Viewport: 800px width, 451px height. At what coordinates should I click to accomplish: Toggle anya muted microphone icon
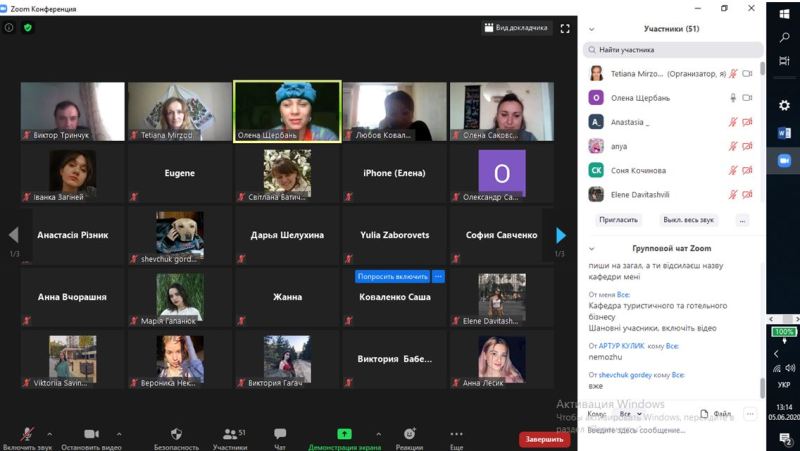[733, 146]
